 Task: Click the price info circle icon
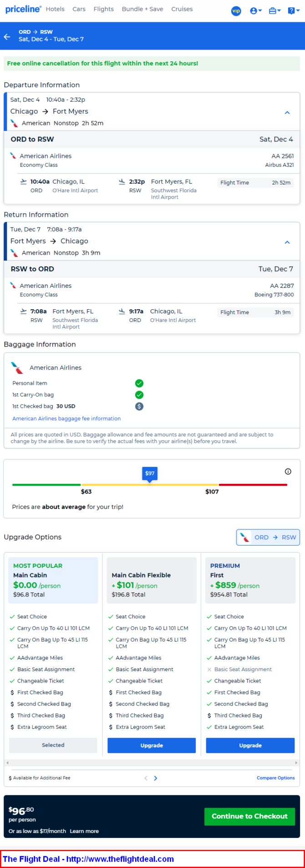pyautogui.click(x=288, y=472)
